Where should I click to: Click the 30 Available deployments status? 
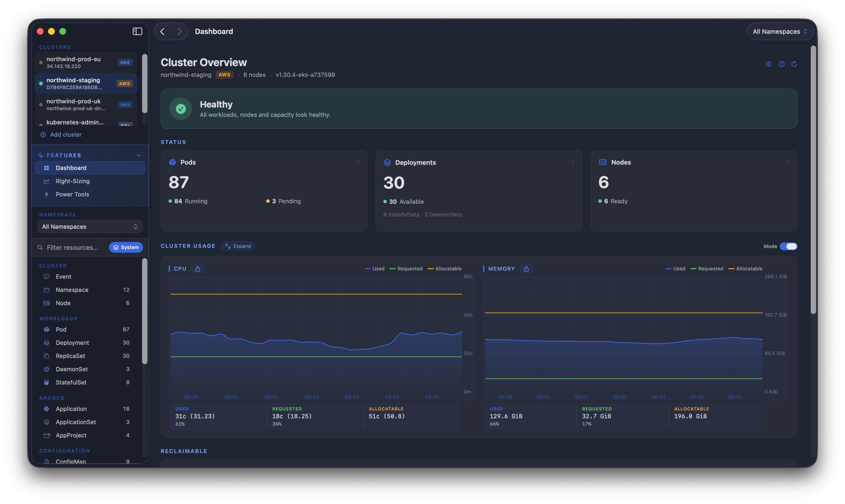(403, 201)
